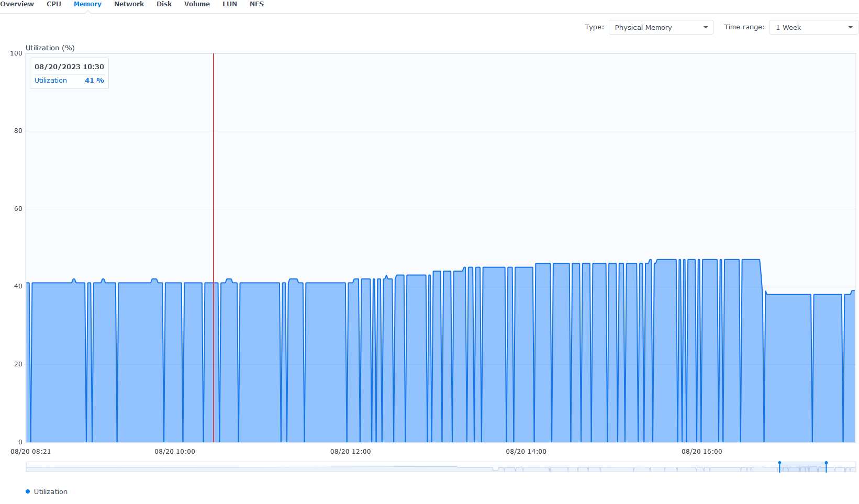Open the CPU tab
Image resolution: width=859 pixels, height=504 pixels.
coord(54,4)
